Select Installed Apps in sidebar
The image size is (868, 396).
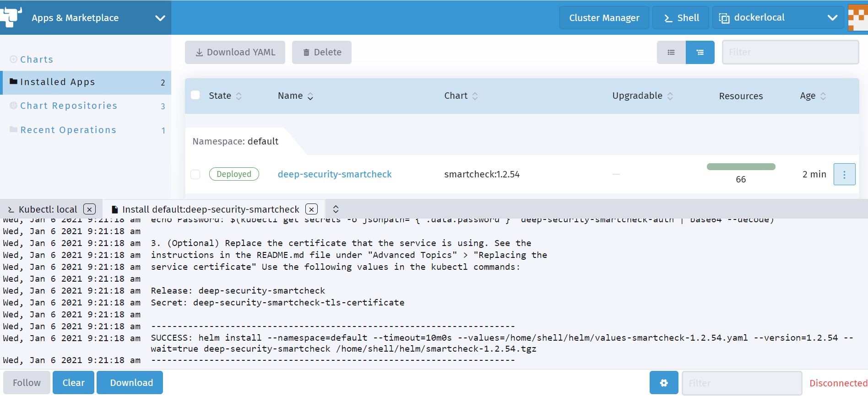pyautogui.click(x=86, y=82)
